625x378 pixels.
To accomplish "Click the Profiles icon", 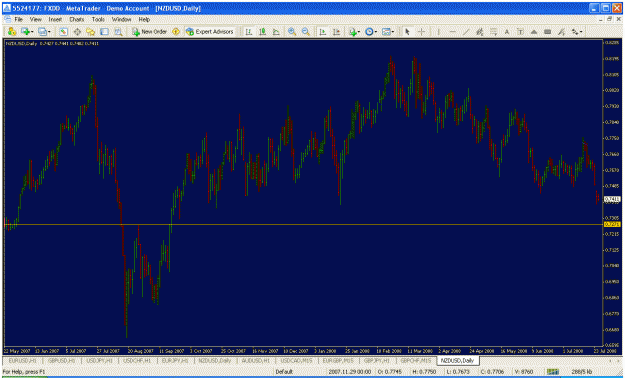I will [x=42, y=32].
